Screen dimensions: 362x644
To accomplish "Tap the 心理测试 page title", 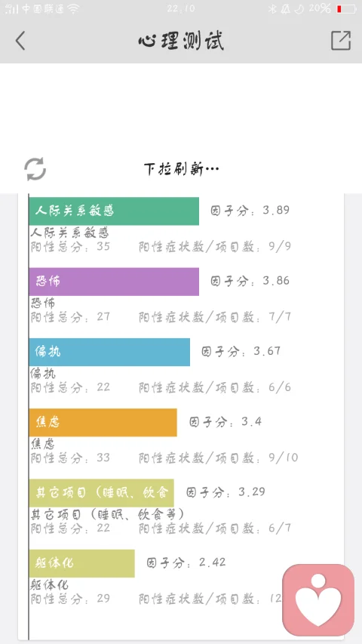I will 181,41.
